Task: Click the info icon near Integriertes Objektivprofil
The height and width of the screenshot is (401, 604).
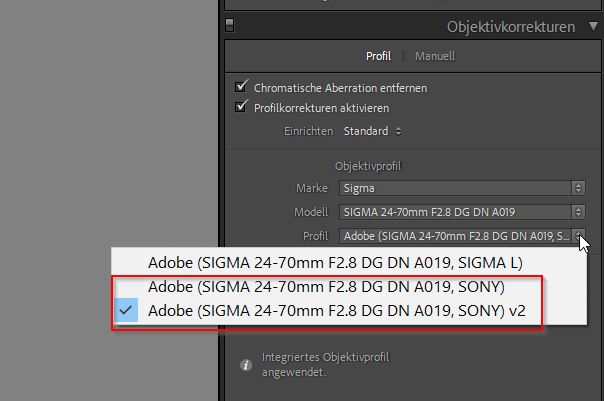Action: coord(245,366)
